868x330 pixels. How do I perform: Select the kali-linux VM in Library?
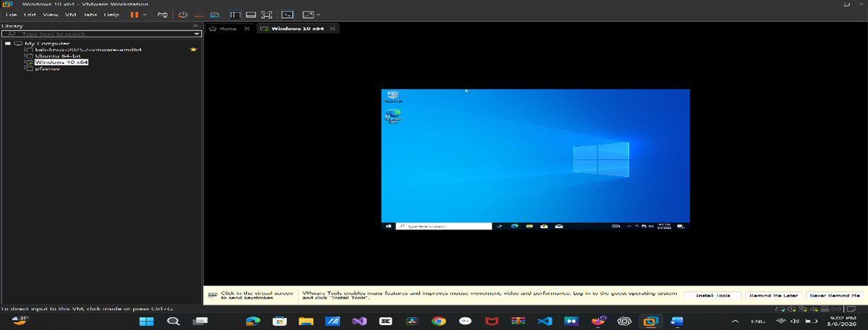(x=88, y=50)
